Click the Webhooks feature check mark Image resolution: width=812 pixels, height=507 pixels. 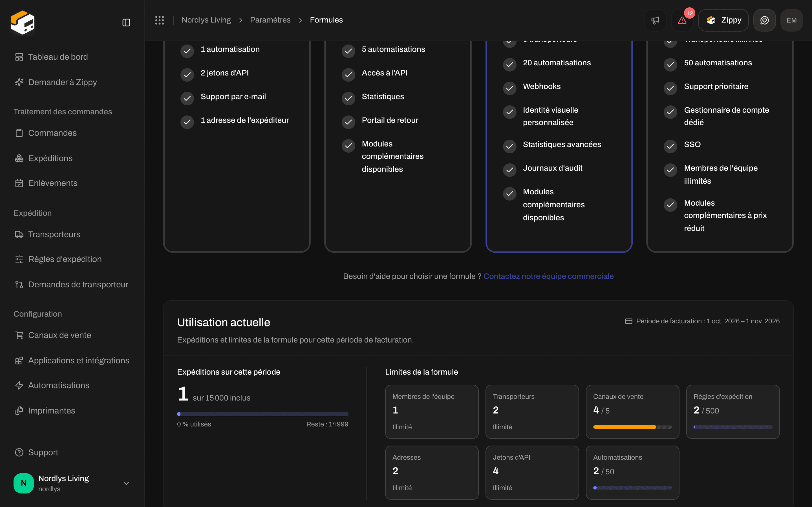pyautogui.click(x=509, y=88)
